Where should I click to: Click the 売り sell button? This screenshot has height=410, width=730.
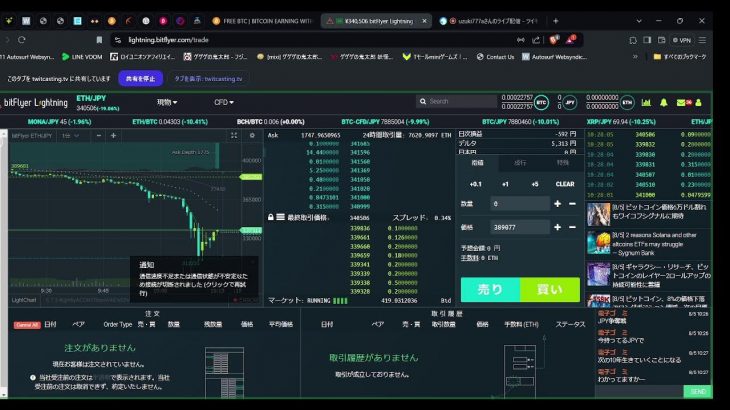click(490, 289)
